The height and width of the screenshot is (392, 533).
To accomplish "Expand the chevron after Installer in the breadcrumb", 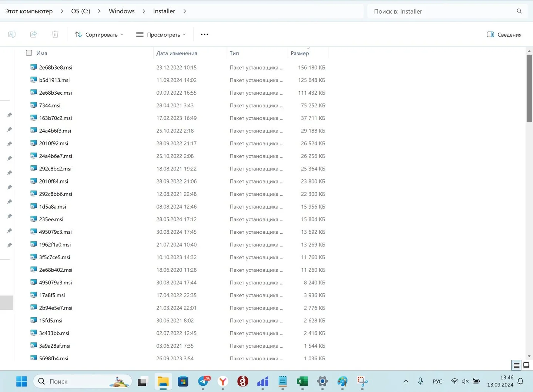I will point(185,11).
